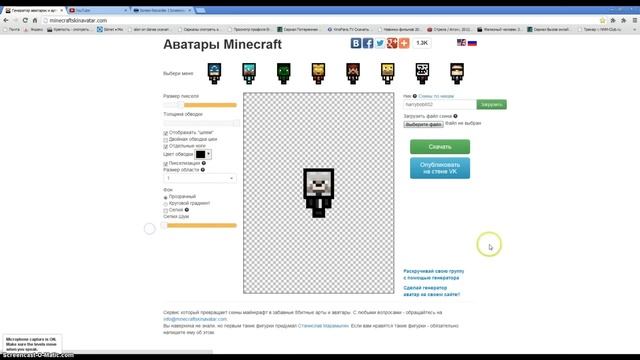Open the Станислав Марамыгин author link

click(323, 326)
